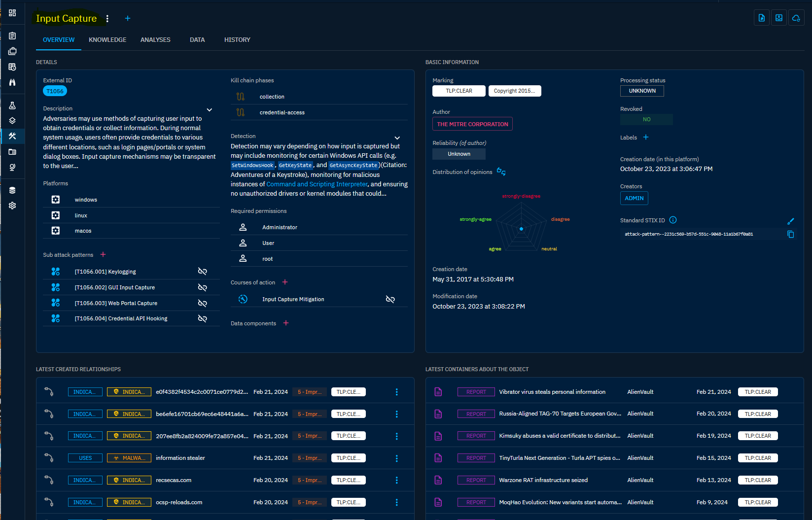Unlink Input Capture Mitigation course of action
This screenshot has height=520, width=812.
pyautogui.click(x=390, y=299)
